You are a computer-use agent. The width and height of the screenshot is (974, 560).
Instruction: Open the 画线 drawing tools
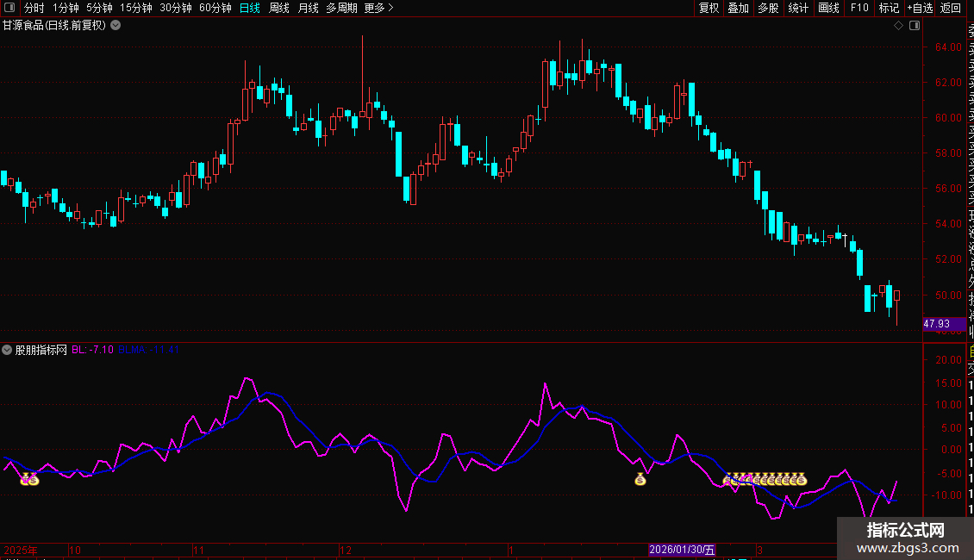828,8
